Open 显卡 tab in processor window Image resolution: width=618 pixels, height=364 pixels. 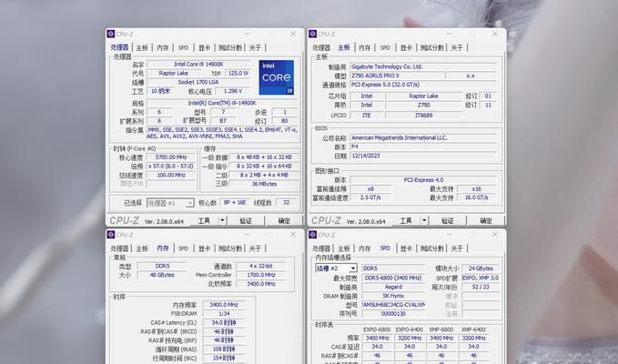point(204,47)
